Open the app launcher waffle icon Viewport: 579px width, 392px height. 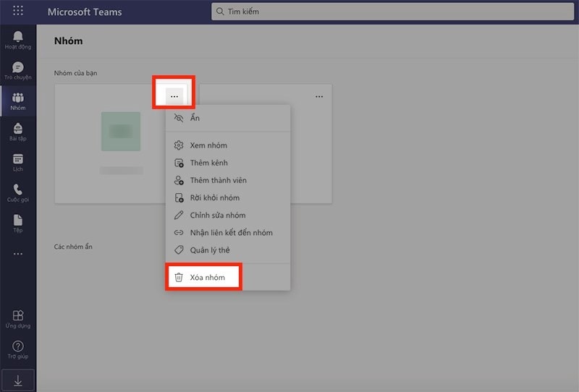point(18,12)
